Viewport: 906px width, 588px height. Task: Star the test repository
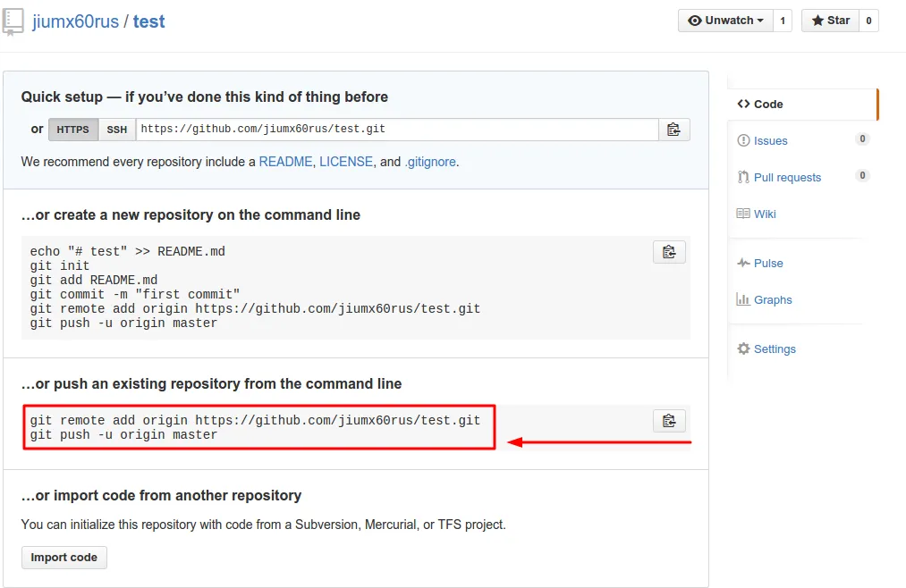click(x=830, y=20)
